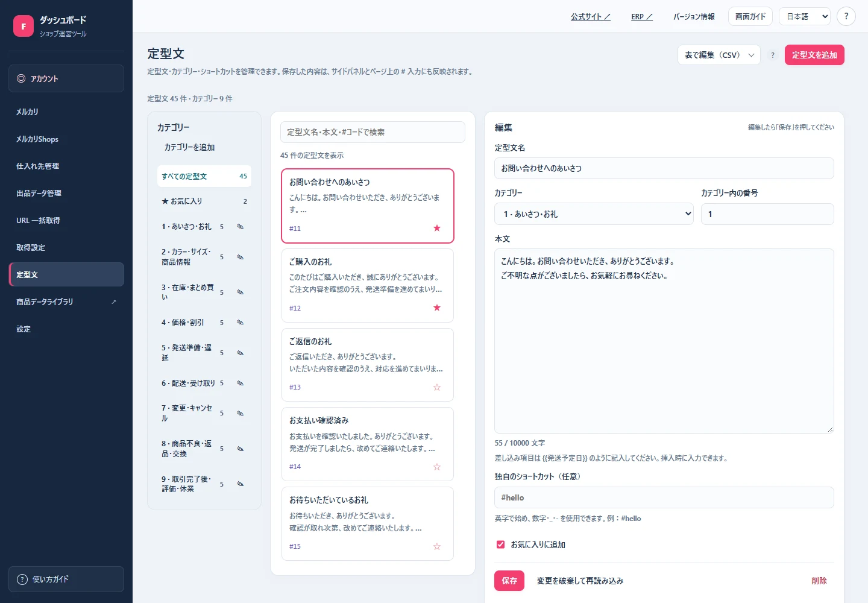The width and height of the screenshot is (868, 603).
Task: Click the 独自のショートカット #hello input
Action: 664,497
